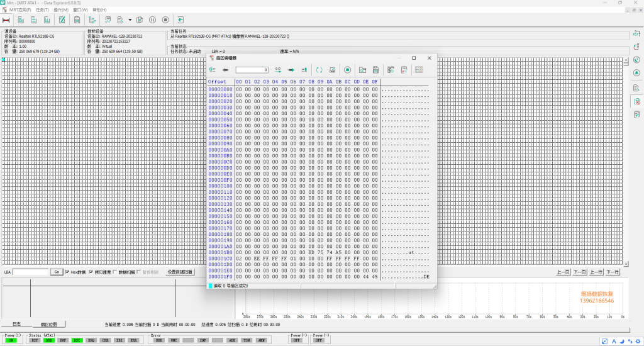The height and width of the screenshot is (346, 644).
Task: Click the calculator search icon in sector editor
Action: pos(404,70)
